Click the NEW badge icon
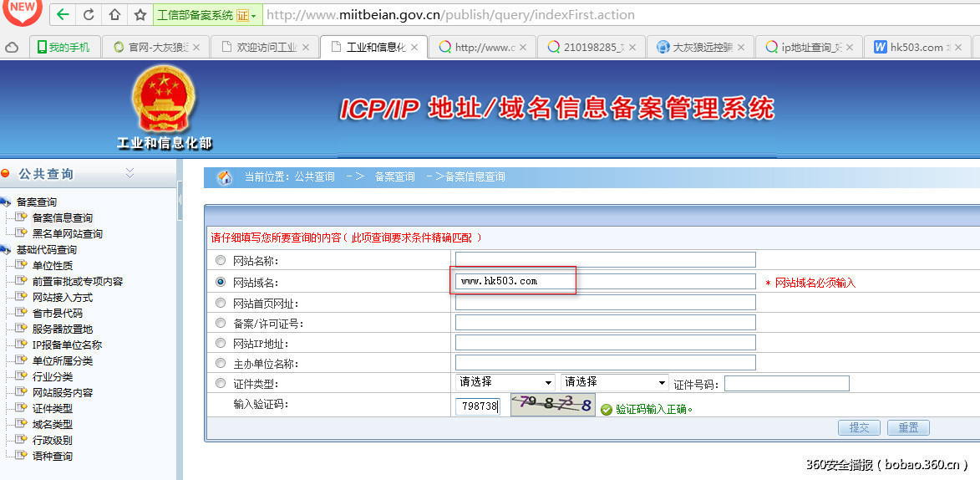The width and height of the screenshot is (980, 480). click(x=23, y=10)
